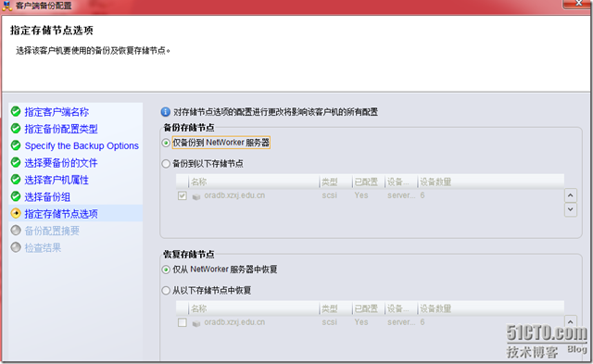Select 仅从 NetWorker 服务器中恢复 radio button
Viewport: 593px width, 364px height.
(166, 270)
